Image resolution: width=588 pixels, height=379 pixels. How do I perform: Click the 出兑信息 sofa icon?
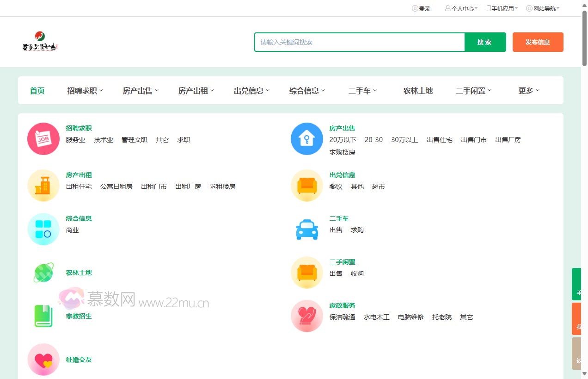306,185
